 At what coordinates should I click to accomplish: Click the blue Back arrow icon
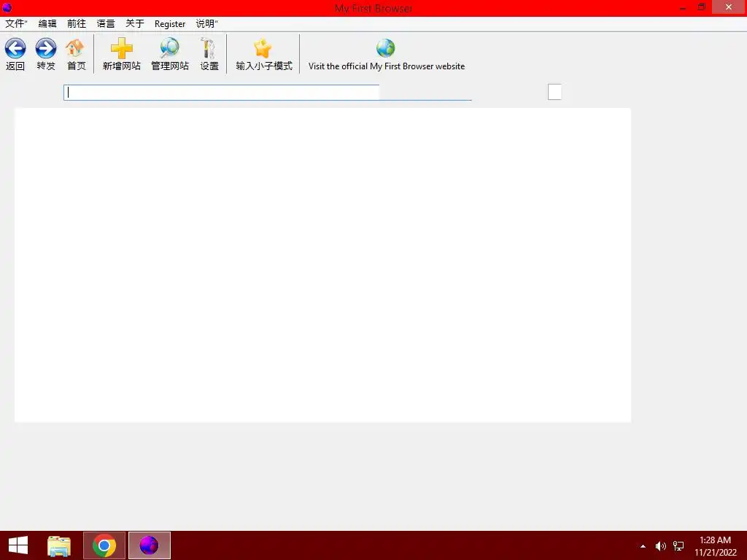[x=15, y=49]
